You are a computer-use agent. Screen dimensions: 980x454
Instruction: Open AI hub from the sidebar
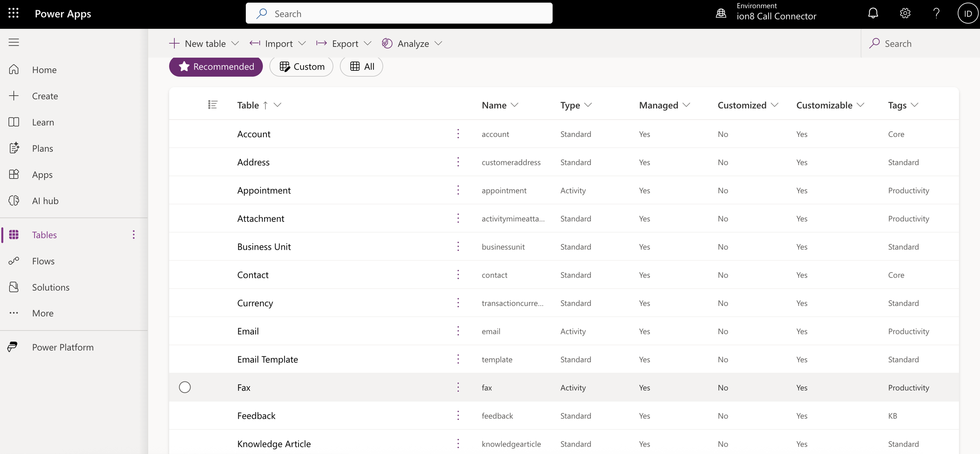[45, 200]
